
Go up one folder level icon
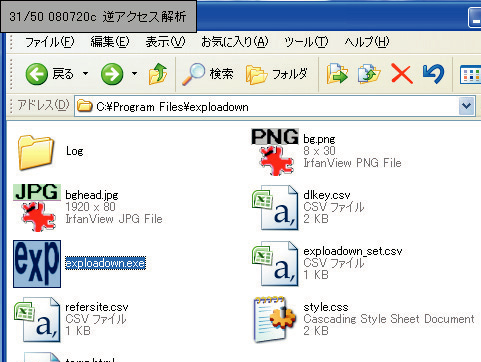[x=158, y=74]
